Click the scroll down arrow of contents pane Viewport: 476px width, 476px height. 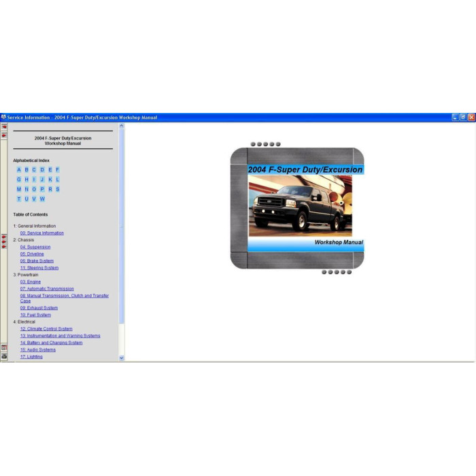(x=122, y=358)
